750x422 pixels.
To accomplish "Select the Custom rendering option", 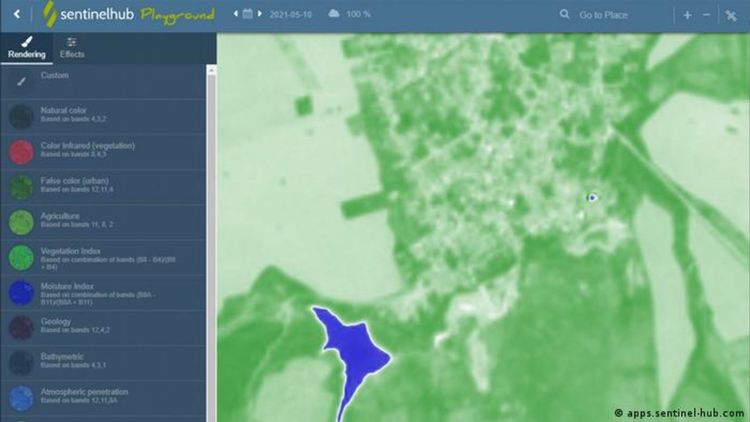I will coord(103,82).
